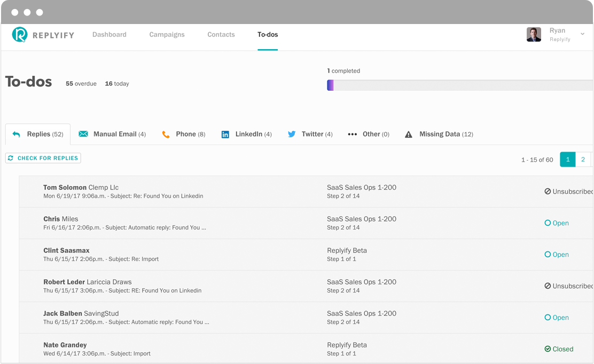Click the Replyify logo icon
594x364 pixels.
pyautogui.click(x=20, y=35)
